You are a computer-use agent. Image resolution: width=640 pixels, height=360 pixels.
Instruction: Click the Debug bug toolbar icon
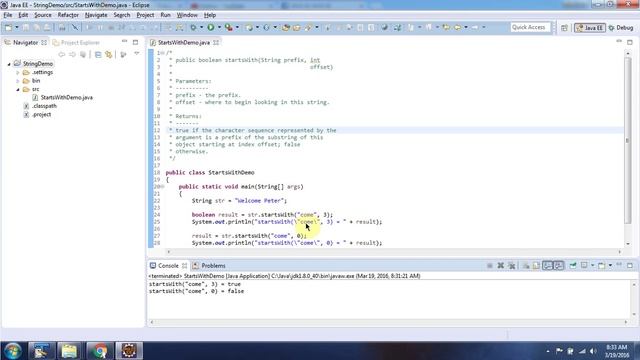(x=193, y=27)
